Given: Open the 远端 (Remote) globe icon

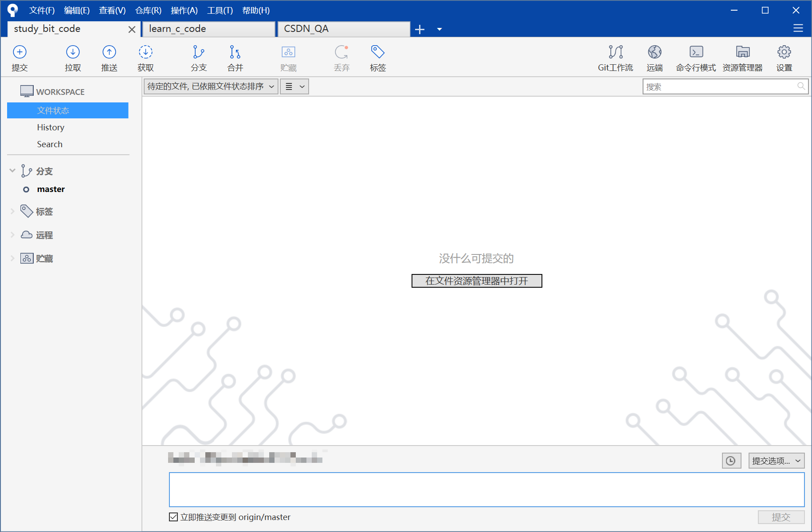Looking at the screenshot, I should 655,58.
